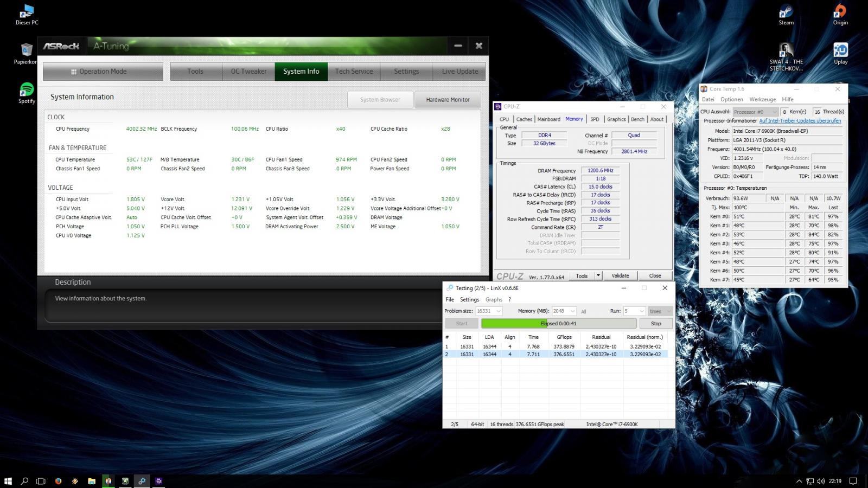
Task: Open the Papierkorb recycle bin icon
Action: click(x=26, y=54)
